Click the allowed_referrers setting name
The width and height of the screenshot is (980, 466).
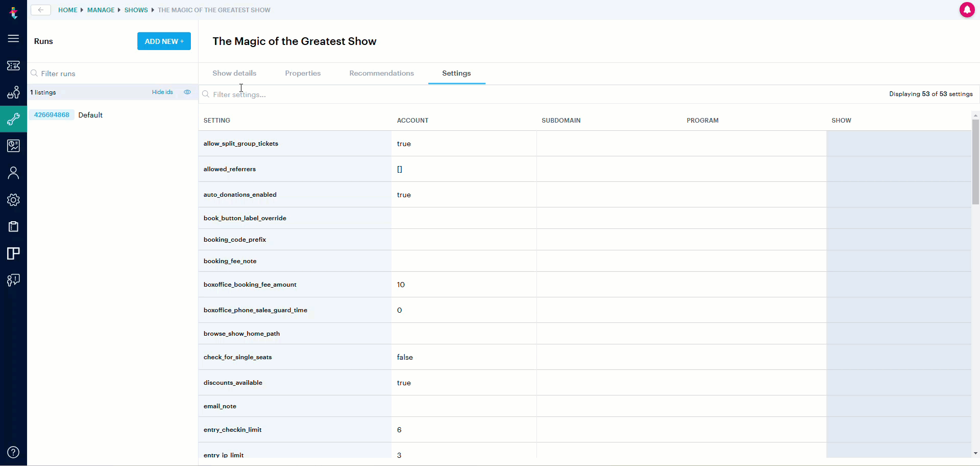(x=230, y=169)
